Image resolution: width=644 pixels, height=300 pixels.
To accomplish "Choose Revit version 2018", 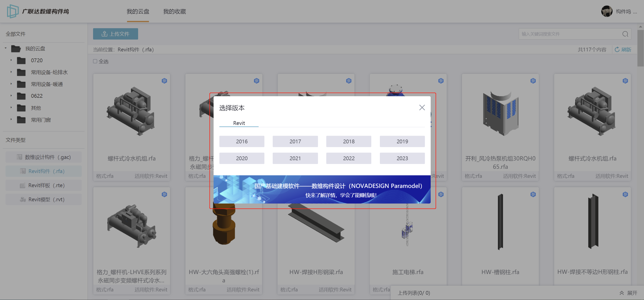I will [x=349, y=142].
